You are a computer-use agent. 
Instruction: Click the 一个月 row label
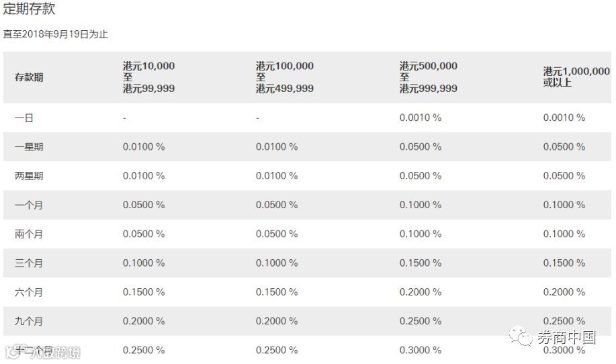coord(29,205)
